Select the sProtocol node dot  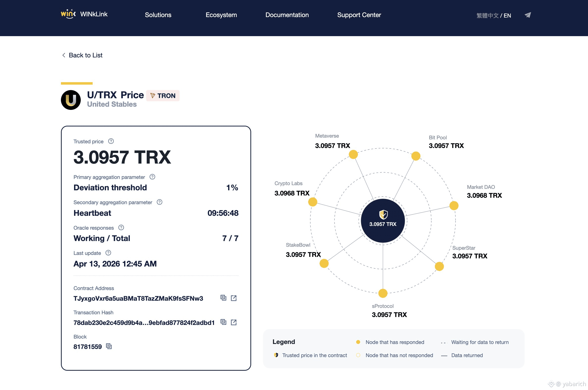pos(383,293)
